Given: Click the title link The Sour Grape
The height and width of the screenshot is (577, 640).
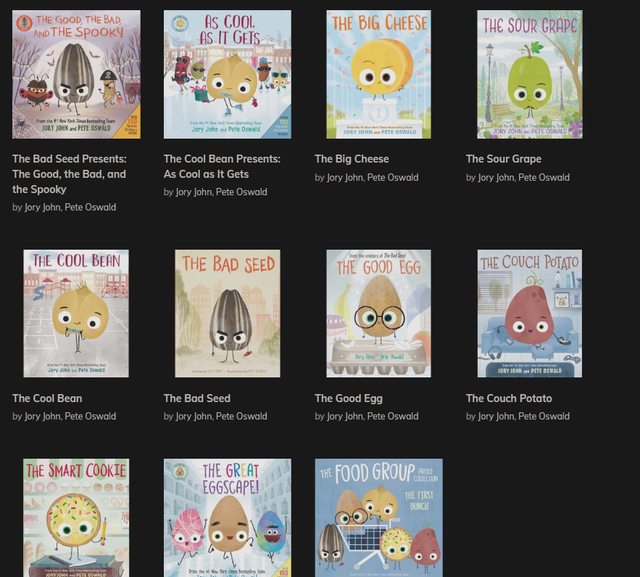Looking at the screenshot, I should coord(504,159).
